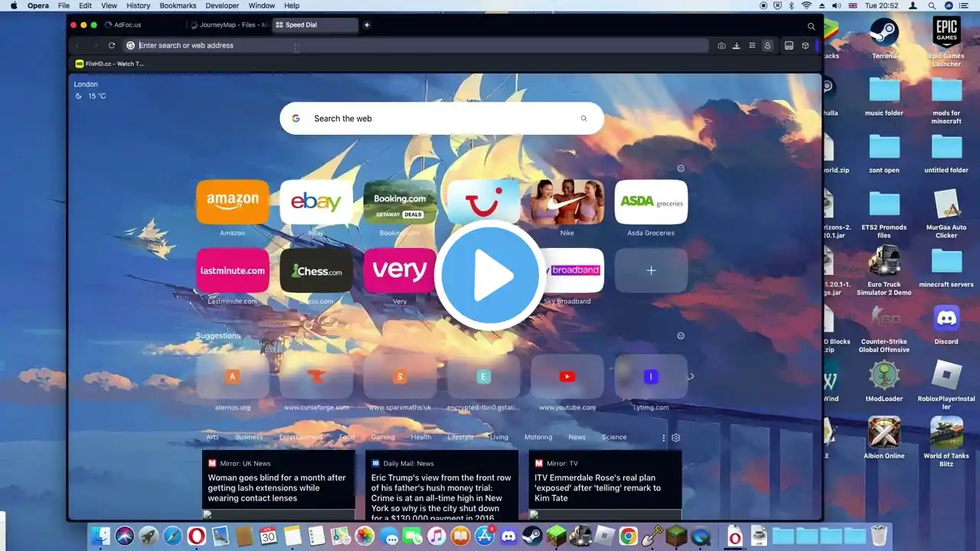Switch to the JourneyMap Files tab

pyautogui.click(x=228, y=25)
